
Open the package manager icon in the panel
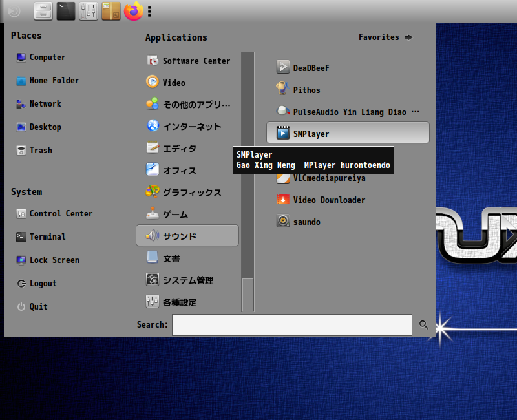tap(111, 11)
